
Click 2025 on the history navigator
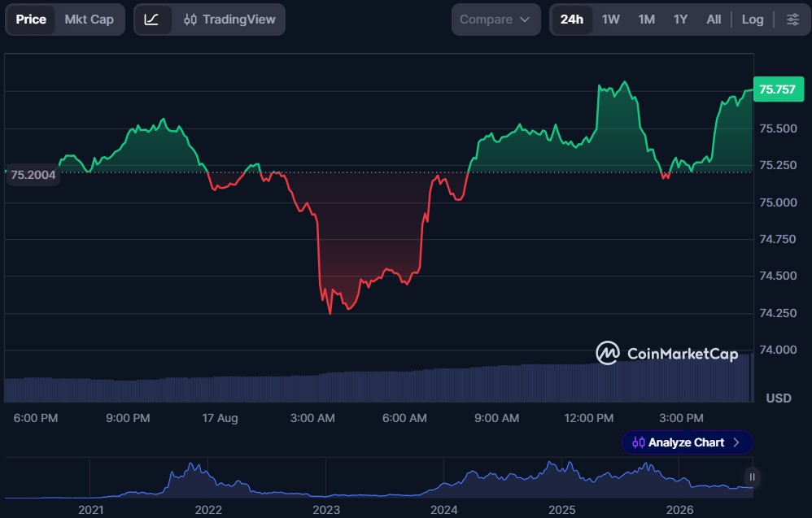pos(562,510)
